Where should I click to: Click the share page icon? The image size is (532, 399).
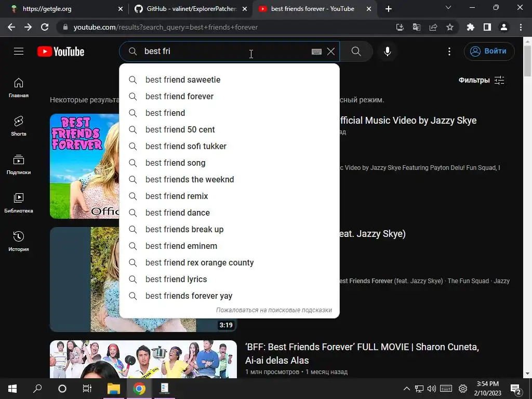433,27
